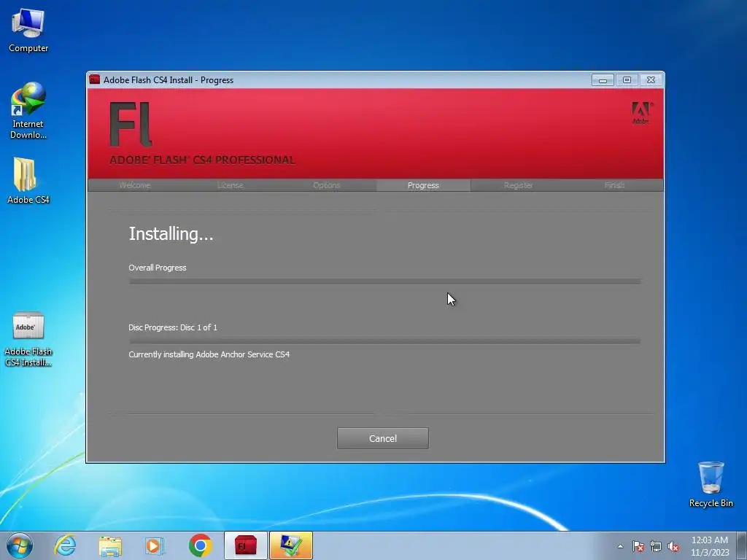This screenshot has width=747, height=560.
Task: Select the Welcome step tab
Action: pyautogui.click(x=135, y=185)
